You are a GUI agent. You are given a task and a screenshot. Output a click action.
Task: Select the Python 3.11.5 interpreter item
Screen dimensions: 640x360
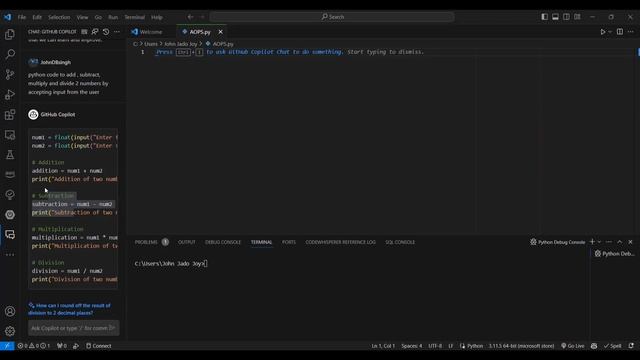[x=521, y=346]
